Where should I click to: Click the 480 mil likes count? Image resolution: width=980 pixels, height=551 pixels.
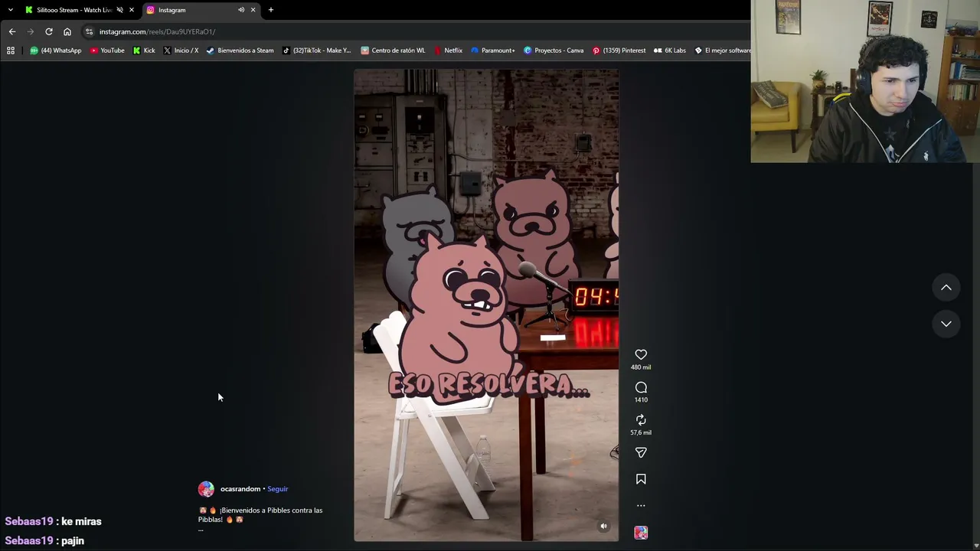pos(641,367)
